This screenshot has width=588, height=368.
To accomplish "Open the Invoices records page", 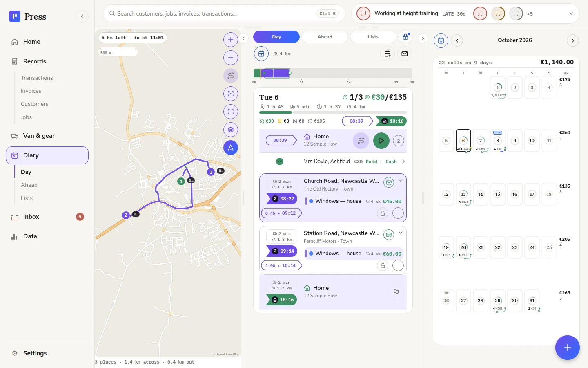I will point(31,91).
